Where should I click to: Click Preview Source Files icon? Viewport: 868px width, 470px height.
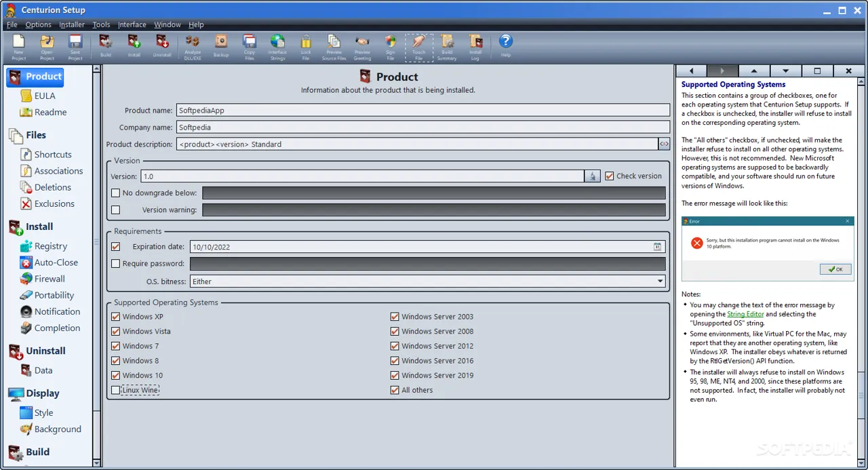tap(334, 47)
